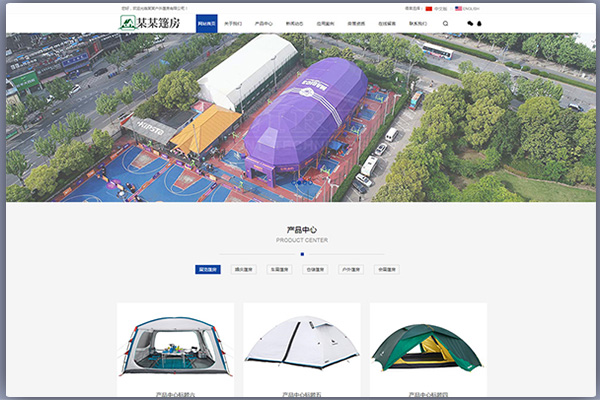Open 联系我们 contact page link
This screenshot has width=600, height=400.
pyautogui.click(x=416, y=23)
